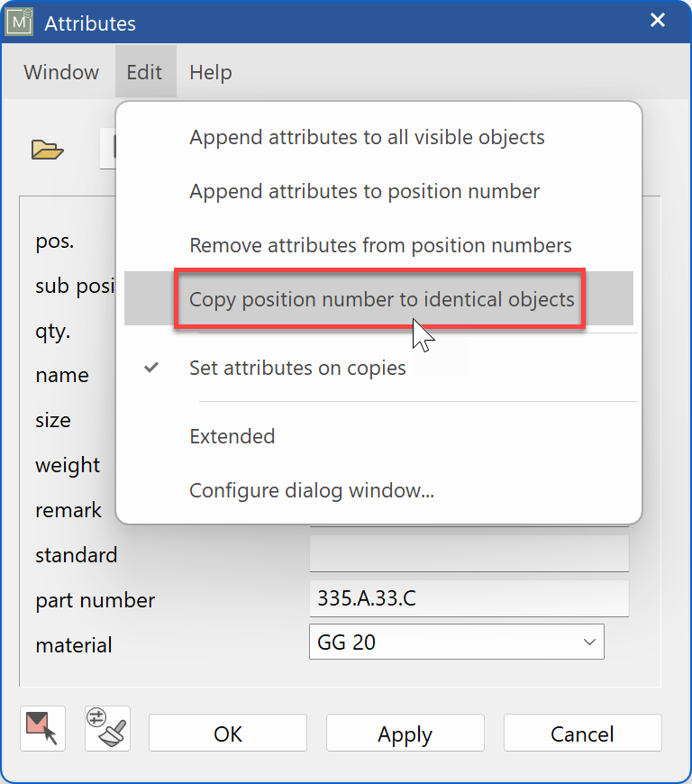Confirm with the OK button
The width and height of the screenshot is (692, 784).
click(227, 733)
